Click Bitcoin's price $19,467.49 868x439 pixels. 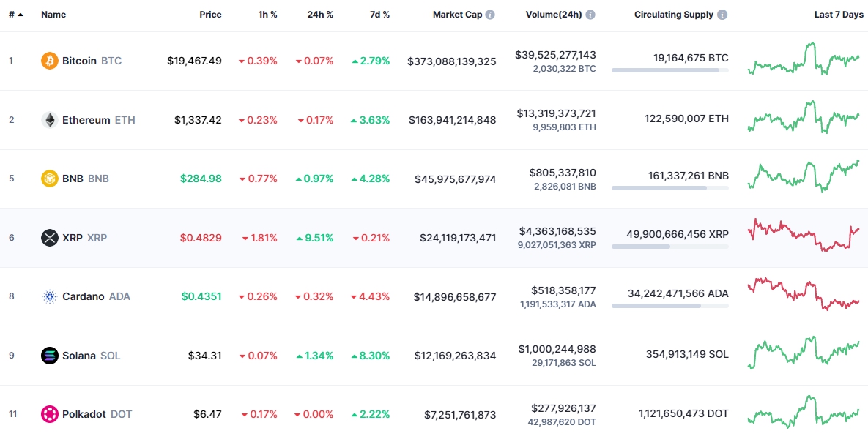194,61
